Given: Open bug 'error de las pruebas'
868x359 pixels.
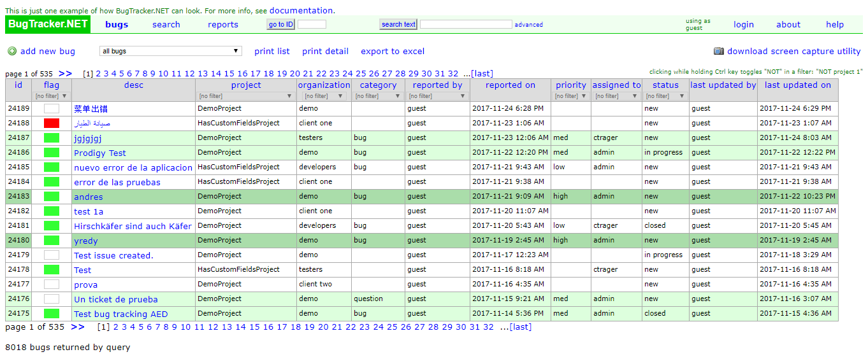Looking at the screenshot, I should click(x=117, y=182).
